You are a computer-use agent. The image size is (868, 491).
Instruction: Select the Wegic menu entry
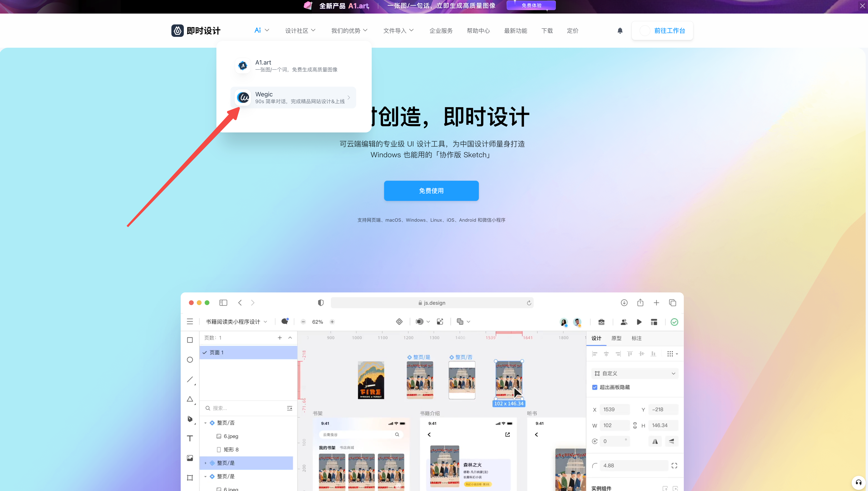293,98
